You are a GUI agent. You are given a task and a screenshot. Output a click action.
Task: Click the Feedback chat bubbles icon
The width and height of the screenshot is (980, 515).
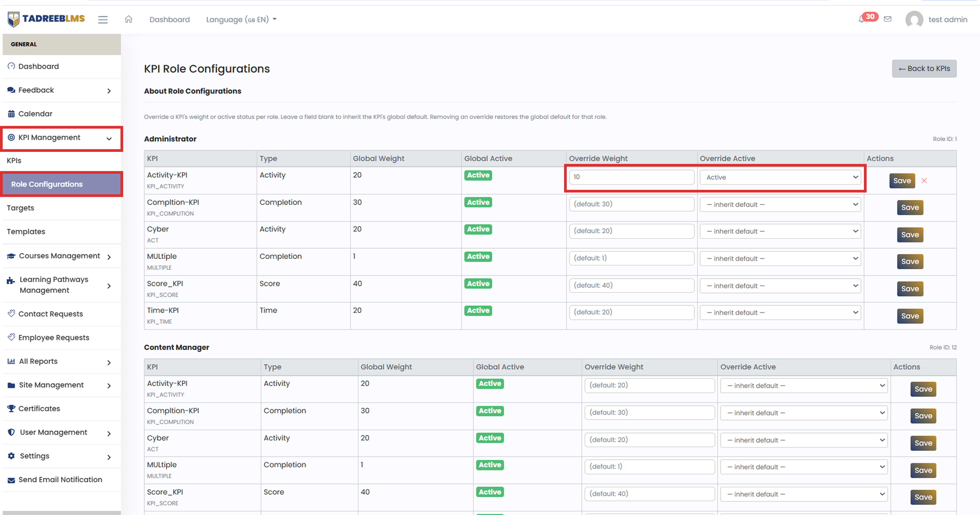[11, 90]
